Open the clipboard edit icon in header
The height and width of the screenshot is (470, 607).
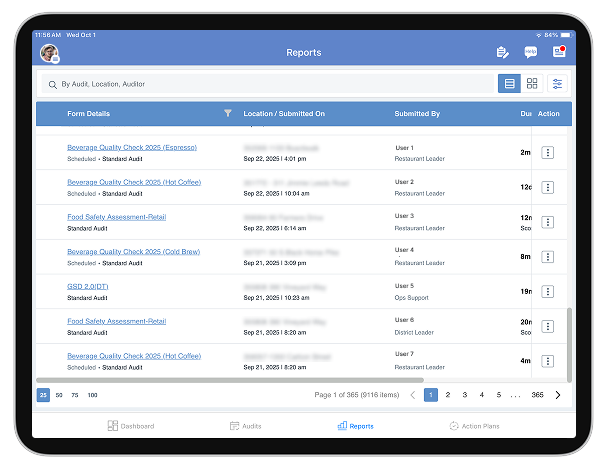(x=502, y=52)
